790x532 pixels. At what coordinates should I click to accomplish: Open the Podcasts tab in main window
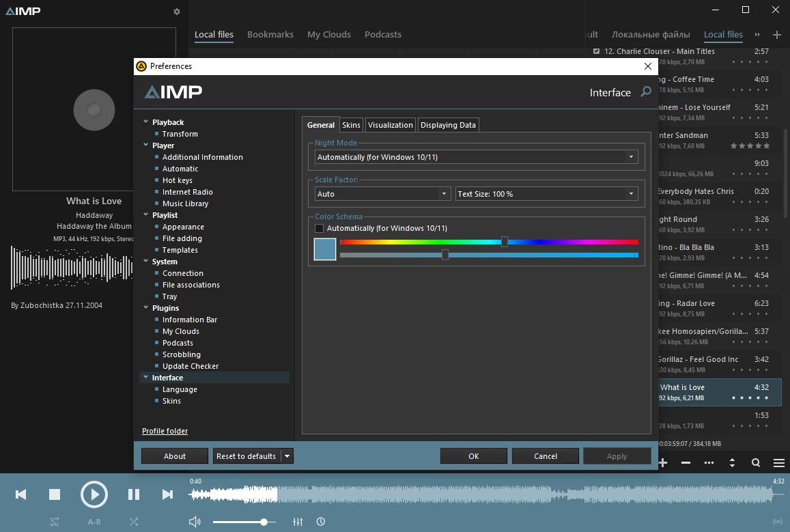pos(383,35)
